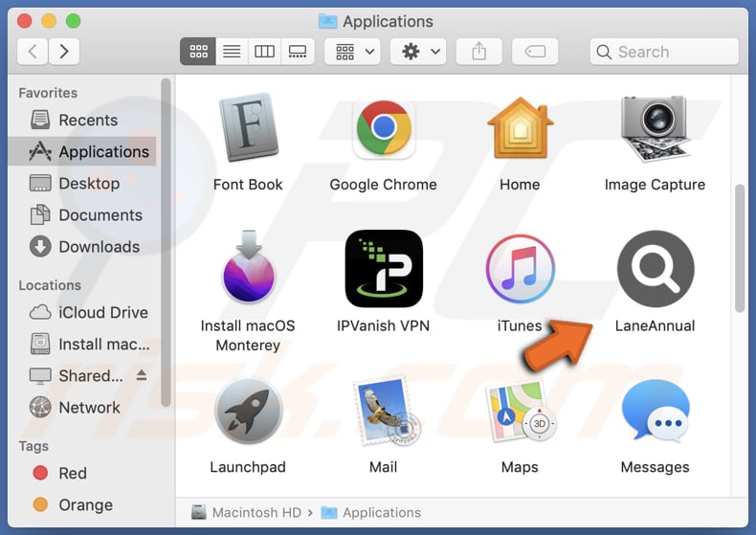The image size is (756, 535).
Task: Open the Font Book app icon
Action: pos(248,127)
